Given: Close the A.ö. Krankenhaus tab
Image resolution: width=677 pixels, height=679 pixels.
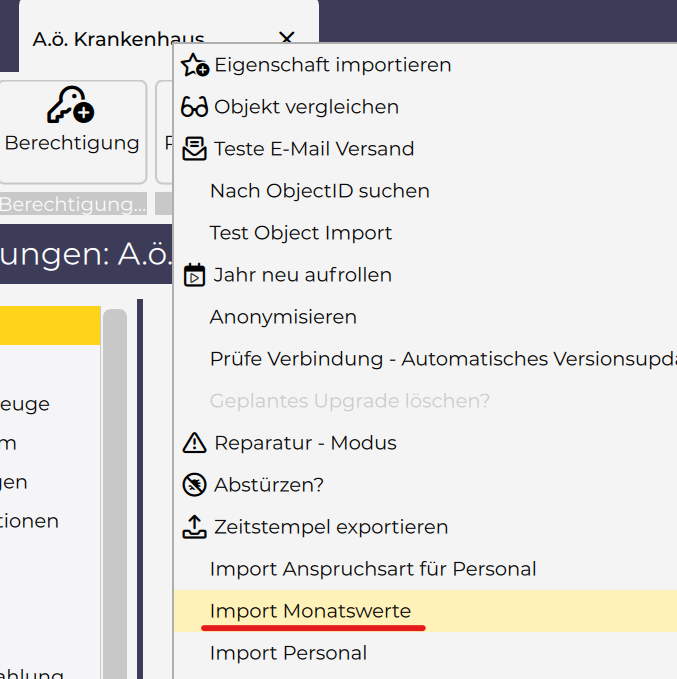Looking at the screenshot, I should [x=287, y=39].
